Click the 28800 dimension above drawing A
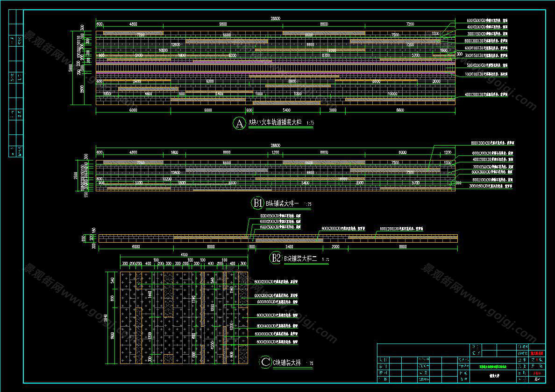The image size is (555, 392). (x=275, y=19)
